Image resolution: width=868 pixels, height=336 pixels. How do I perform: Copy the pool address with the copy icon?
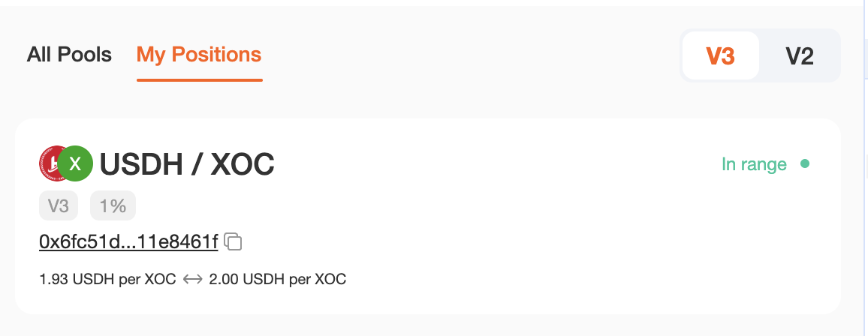coord(234,241)
